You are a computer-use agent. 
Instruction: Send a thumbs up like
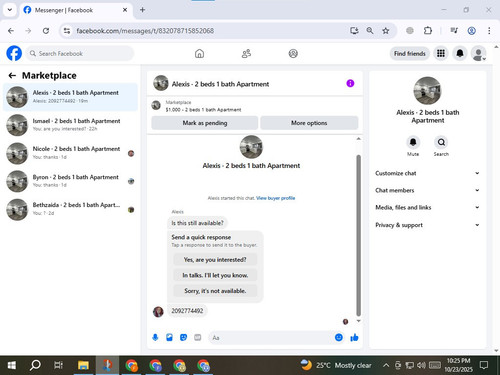pos(354,337)
